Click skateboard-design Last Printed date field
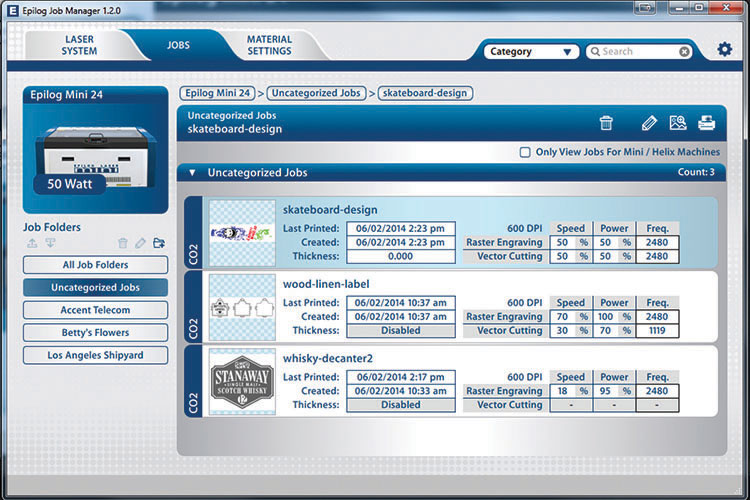Screen dimensions: 750x500 (401, 228)
